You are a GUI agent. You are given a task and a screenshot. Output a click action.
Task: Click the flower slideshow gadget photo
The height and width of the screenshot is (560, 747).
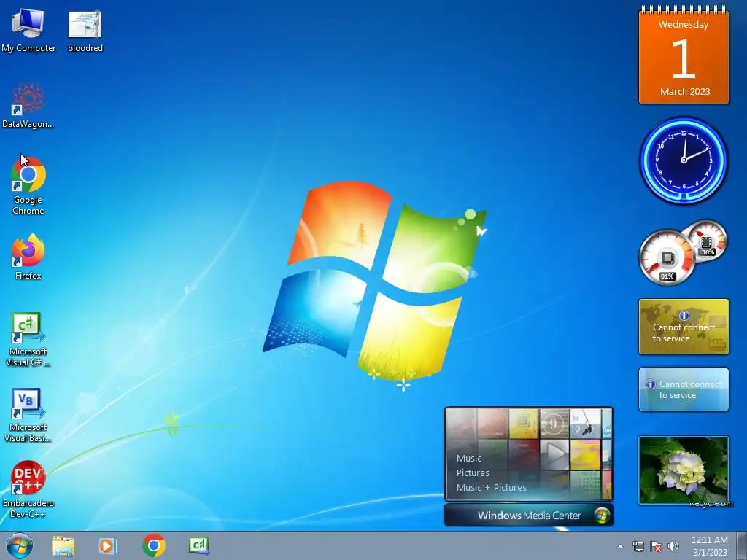click(x=684, y=470)
